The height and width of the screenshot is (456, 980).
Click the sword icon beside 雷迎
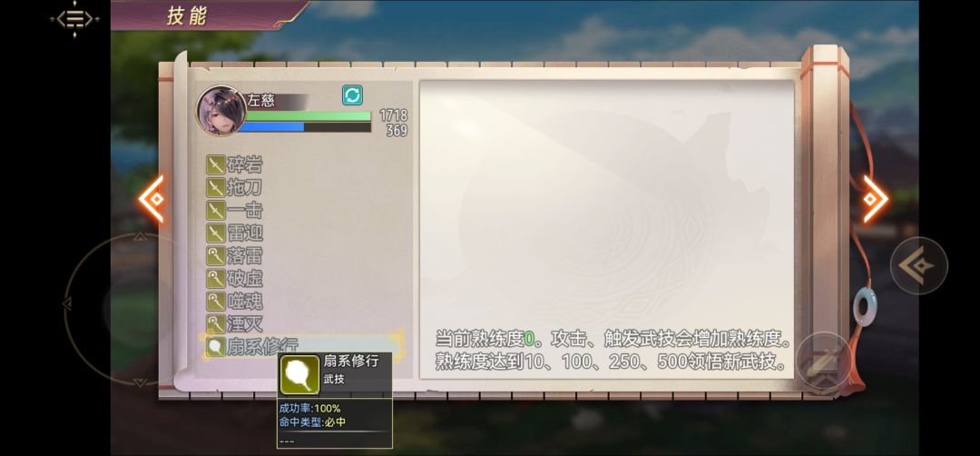tap(216, 233)
